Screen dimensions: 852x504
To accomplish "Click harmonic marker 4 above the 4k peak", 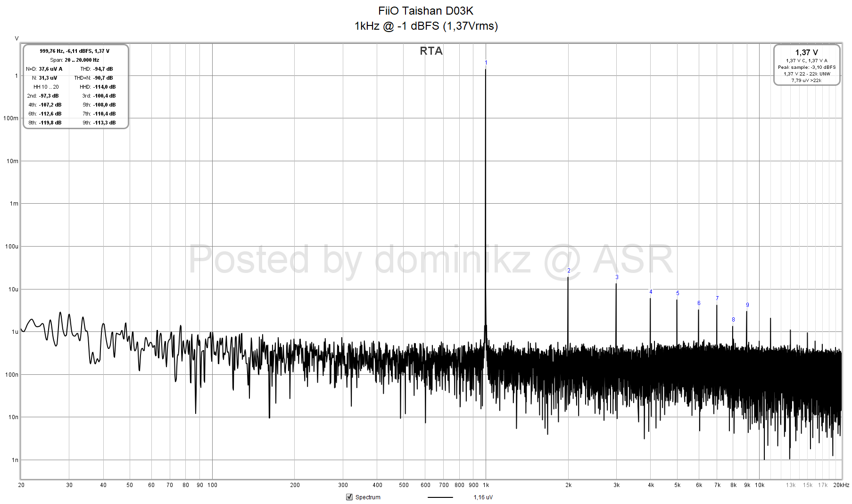I will [651, 292].
